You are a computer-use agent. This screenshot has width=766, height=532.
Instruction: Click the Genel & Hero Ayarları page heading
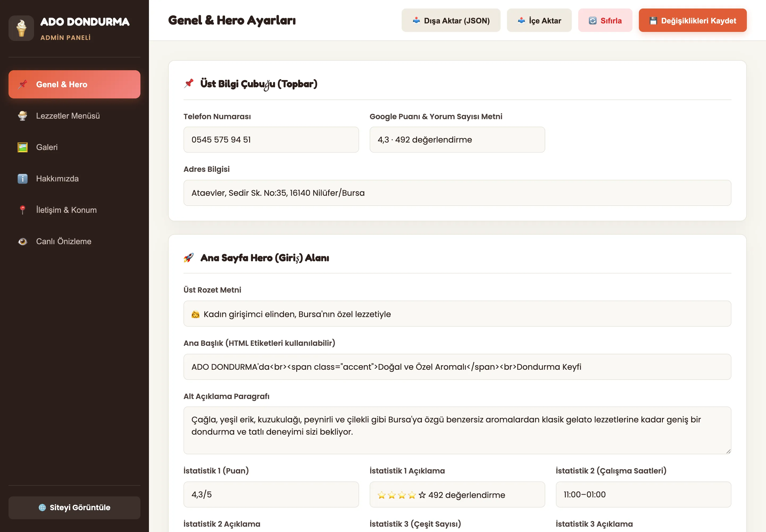pos(232,20)
